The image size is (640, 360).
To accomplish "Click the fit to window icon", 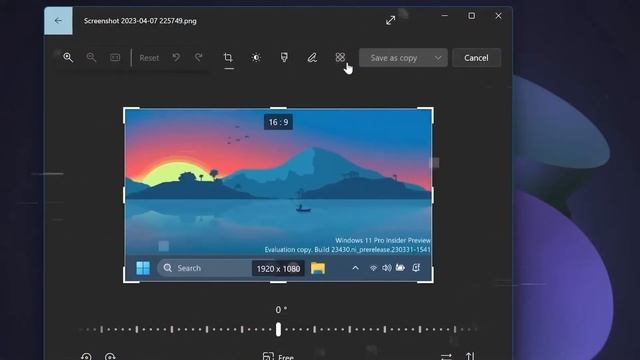I will 115,58.
